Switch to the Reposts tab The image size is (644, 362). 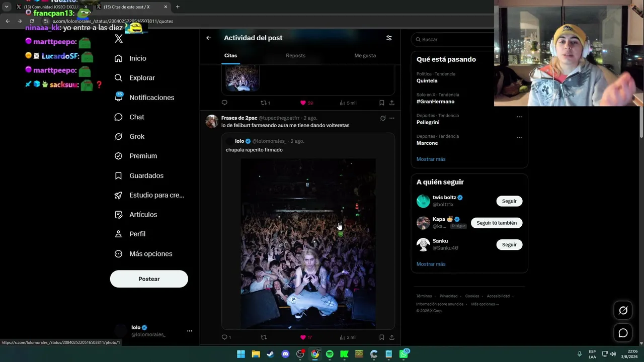296,56
